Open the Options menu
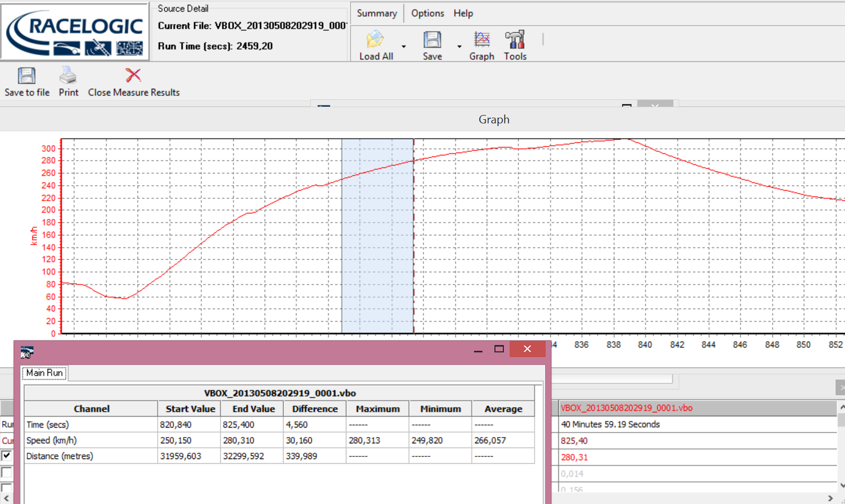Image resolution: width=845 pixels, height=504 pixels. [x=427, y=13]
